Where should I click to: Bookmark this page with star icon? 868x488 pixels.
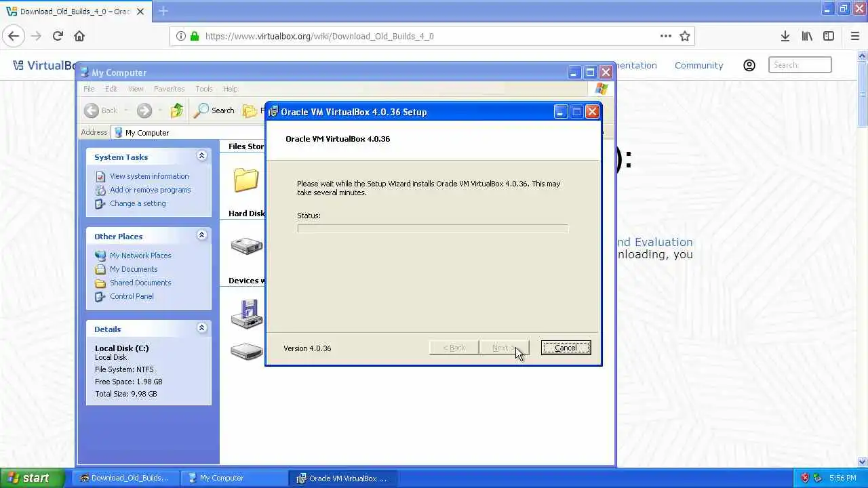(685, 36)
